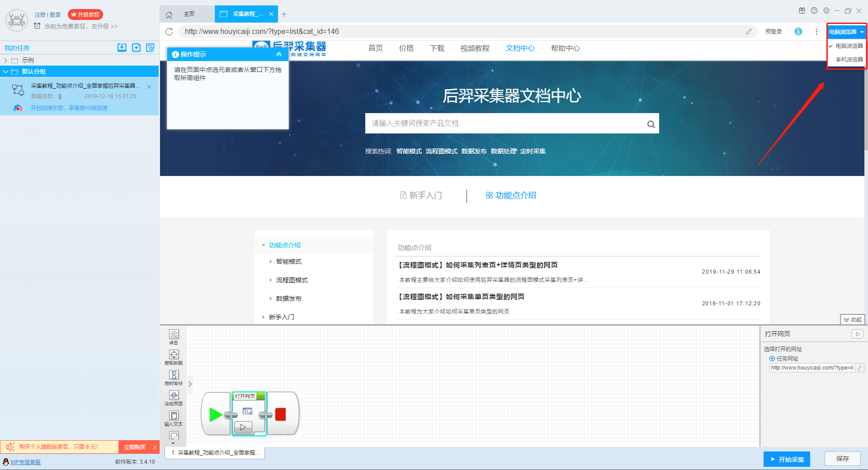Open the gift icon in the title bar
This screenshot has height=470, width=868.
[x=802, y=10]
